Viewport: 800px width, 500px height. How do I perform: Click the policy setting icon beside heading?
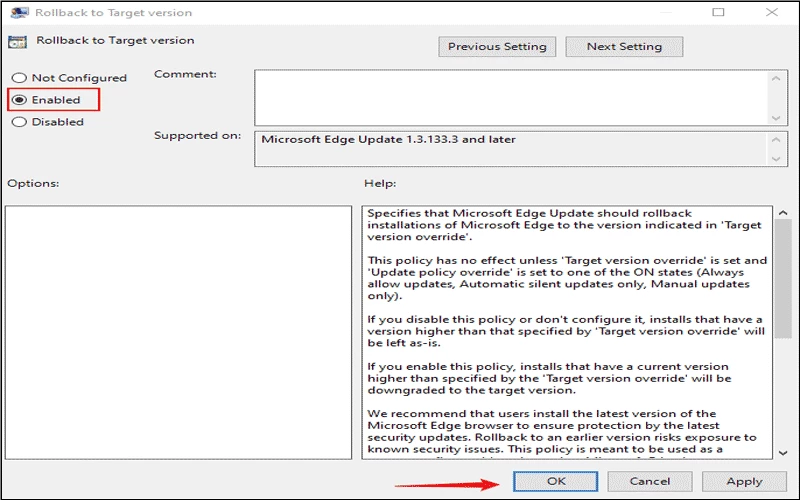17,42
